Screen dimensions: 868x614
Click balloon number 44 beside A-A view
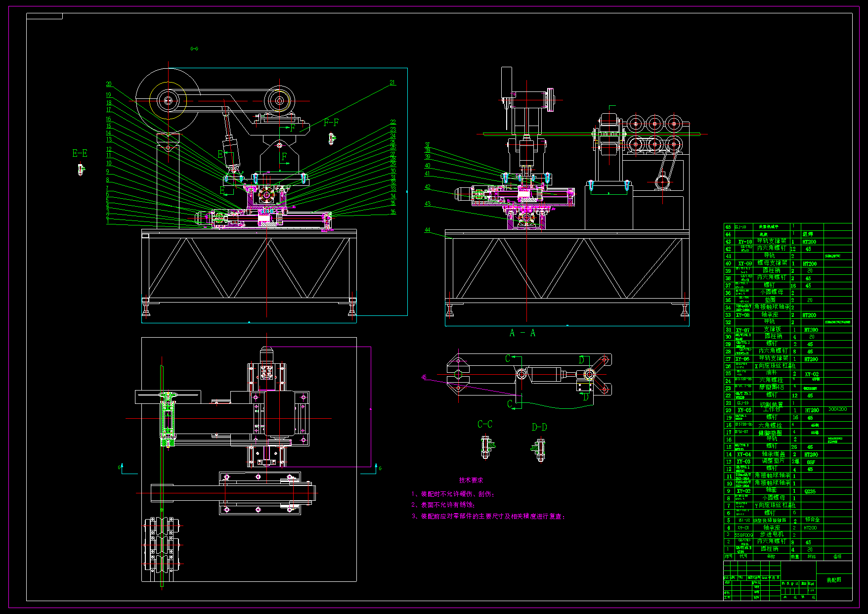pyautogui.click(x=428, y=230)
